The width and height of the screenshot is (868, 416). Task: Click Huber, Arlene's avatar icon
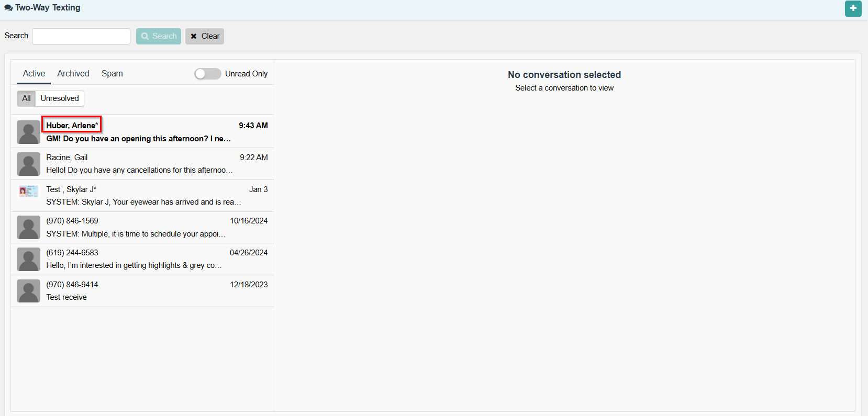(x=28, y=132)
